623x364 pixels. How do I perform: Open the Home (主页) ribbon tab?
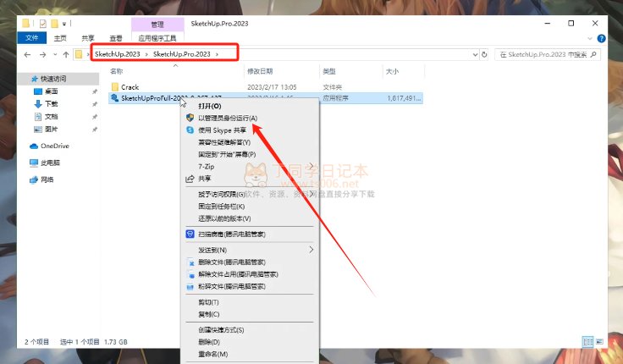(60, 38)
